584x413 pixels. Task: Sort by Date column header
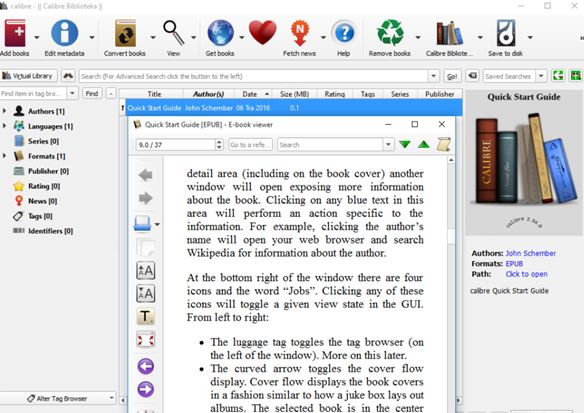tap(253, 94)
